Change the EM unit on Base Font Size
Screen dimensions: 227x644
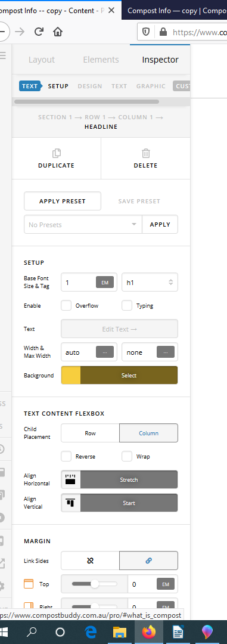coord(105,283)
